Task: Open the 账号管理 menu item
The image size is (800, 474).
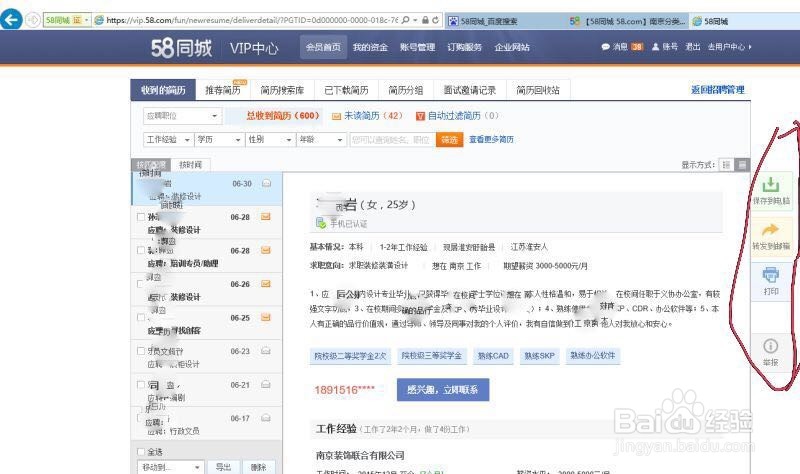Action: [x=417, y=47]
